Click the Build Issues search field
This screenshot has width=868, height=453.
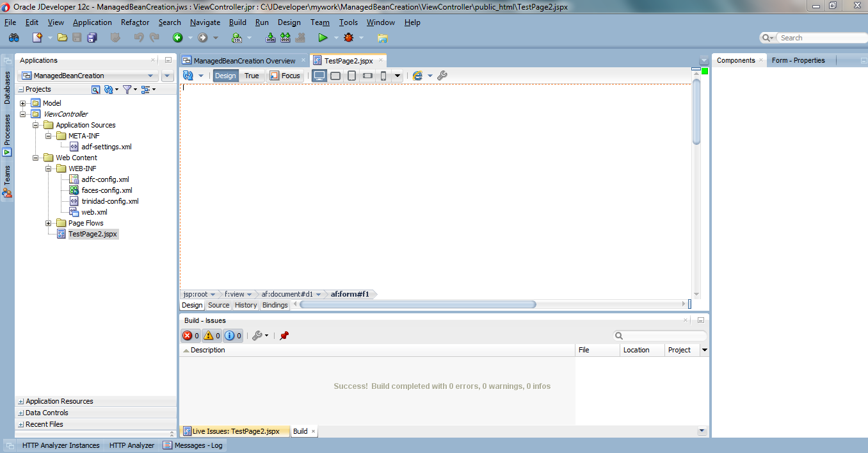(661, 336)
